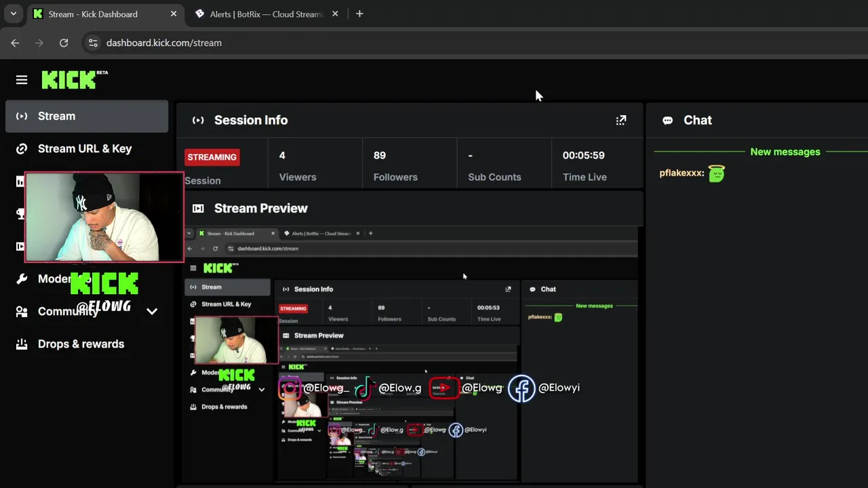Switch to the Alerts BotRix tab
This screenshot has height=488, width=868.
coord(266,14)
